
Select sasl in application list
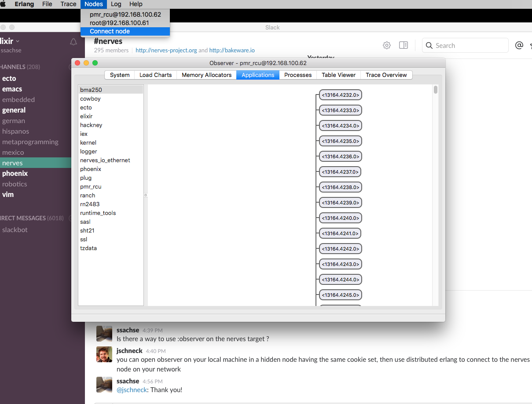click(x=111, y=222)
